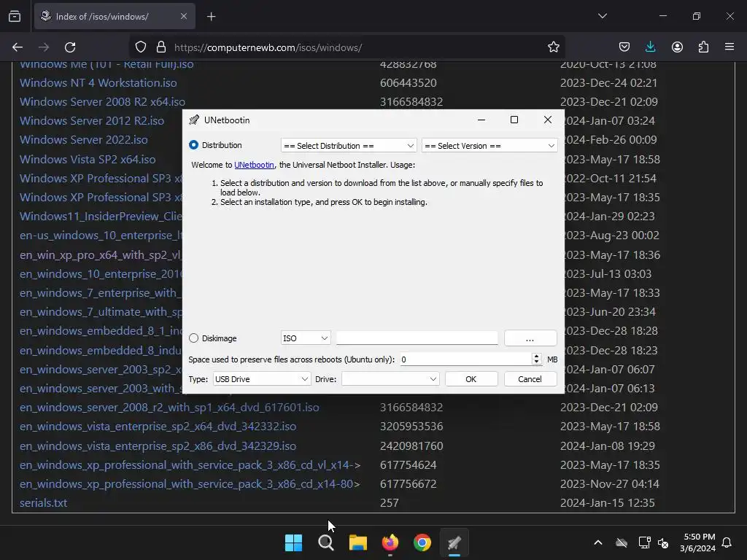Open File Explorer from taskbar
747x560 pixels.
pos(357,542)
